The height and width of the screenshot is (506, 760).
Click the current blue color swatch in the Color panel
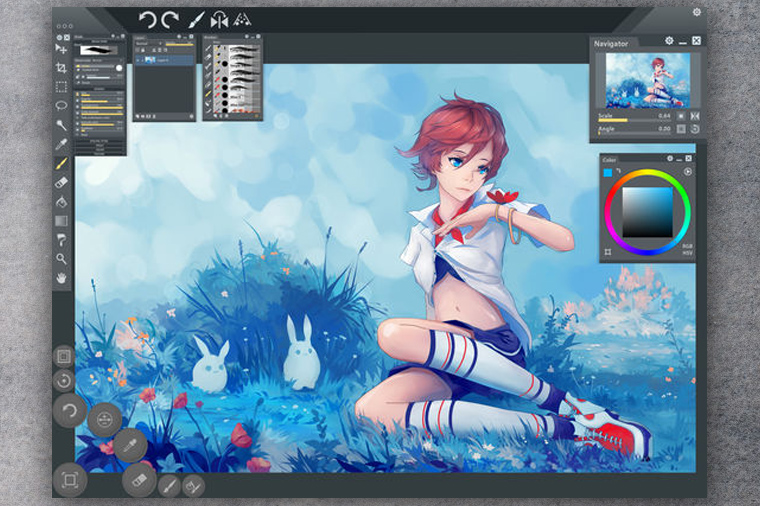[608, 172]
